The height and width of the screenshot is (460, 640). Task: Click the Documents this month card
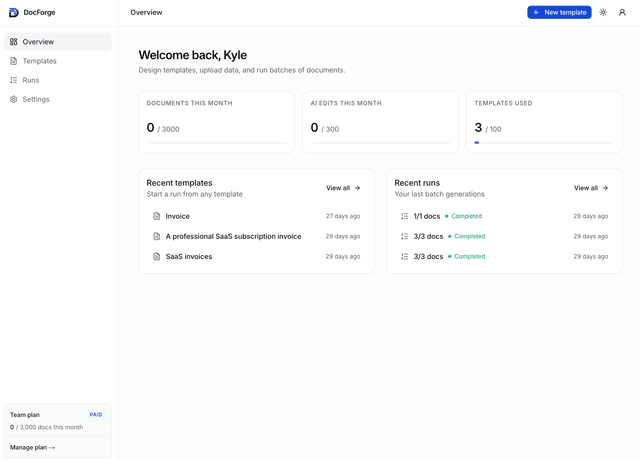(216, 122)
